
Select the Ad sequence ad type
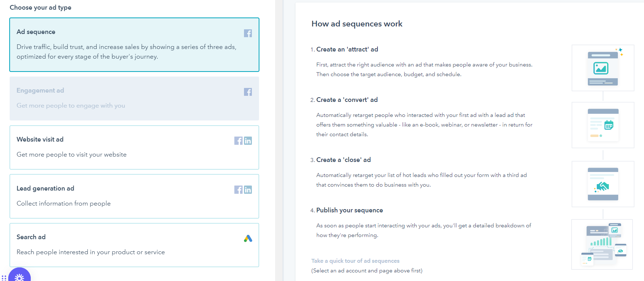[134, 45]
